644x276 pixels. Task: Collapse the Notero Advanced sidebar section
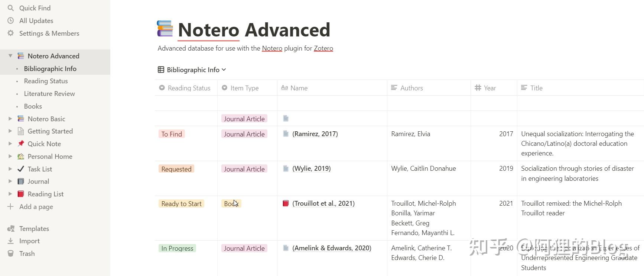coord(10,56)
